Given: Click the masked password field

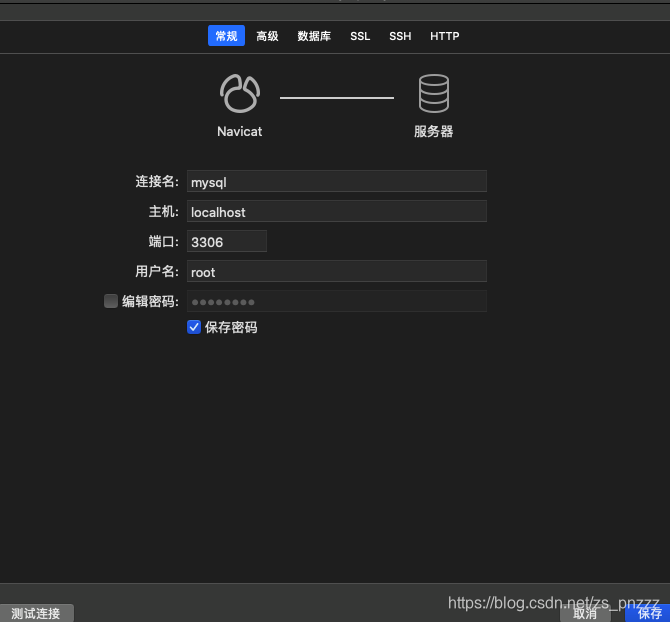Looking at the screenshot, I should point(337,301).
